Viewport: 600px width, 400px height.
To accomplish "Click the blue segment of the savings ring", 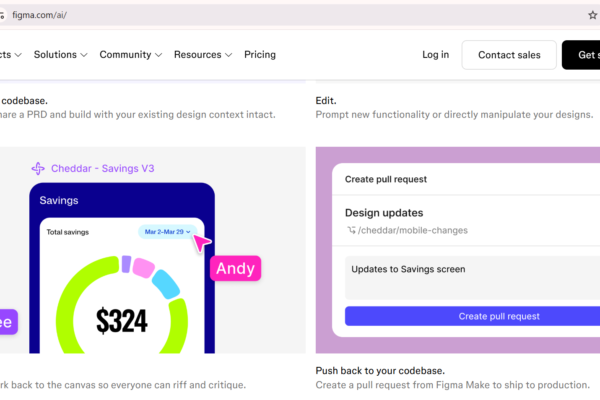I will tap(166, 284).
